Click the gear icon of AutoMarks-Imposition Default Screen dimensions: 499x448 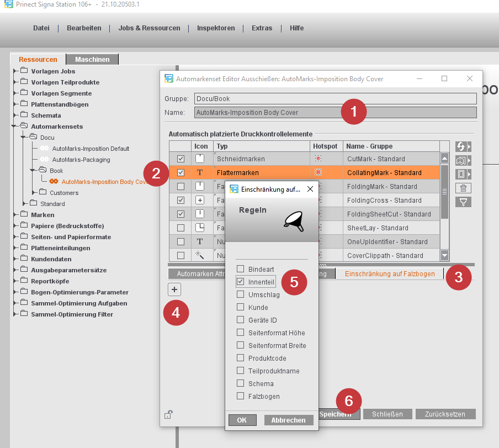tap(44, 149)
